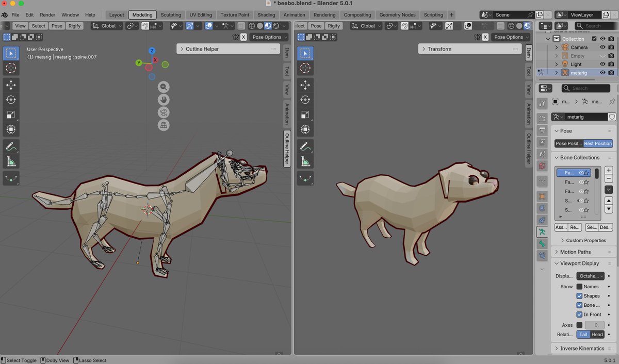
Task: Click the pan hand gizmo icon
Action: point(164,100)
